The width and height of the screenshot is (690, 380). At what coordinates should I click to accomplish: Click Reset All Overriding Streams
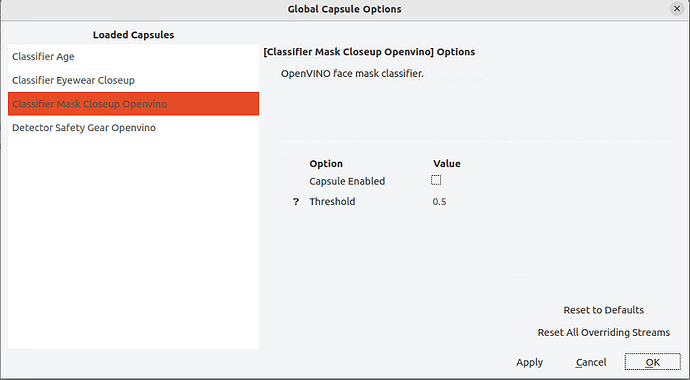point(604,332)
